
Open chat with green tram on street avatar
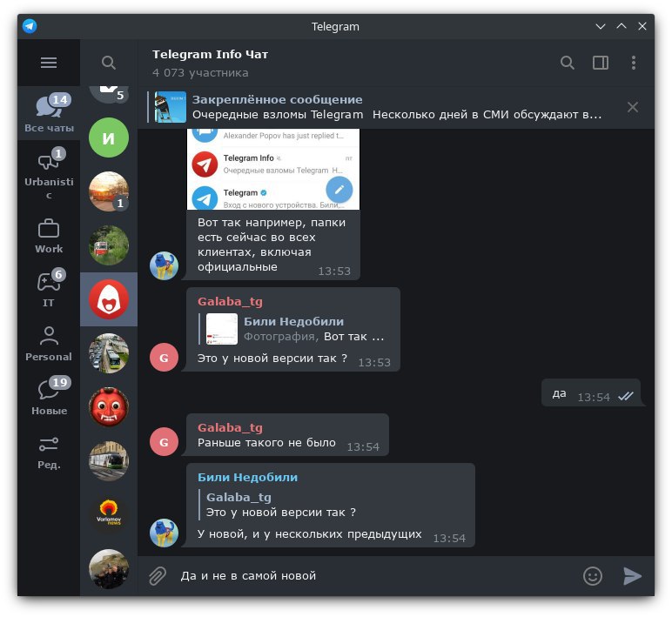coord(109,461)
